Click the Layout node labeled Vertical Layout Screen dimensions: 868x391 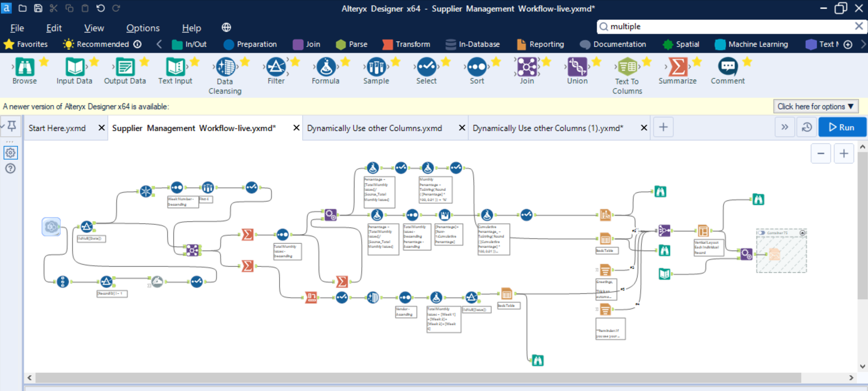pos(703,231)
